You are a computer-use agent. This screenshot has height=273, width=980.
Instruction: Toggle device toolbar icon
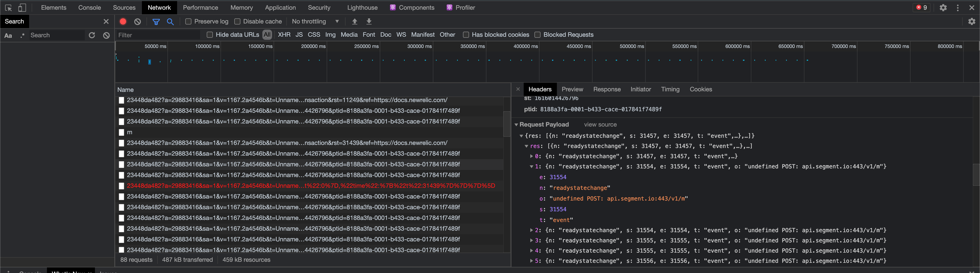22,8
